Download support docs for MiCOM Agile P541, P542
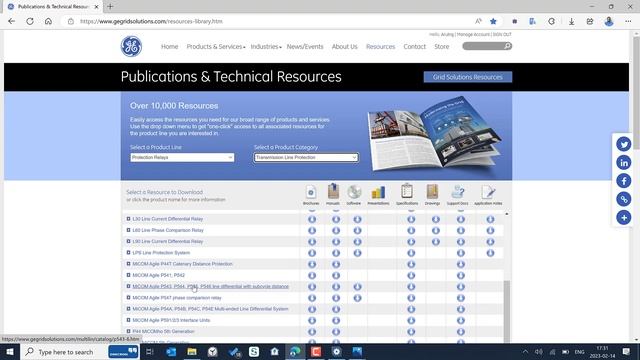The height and width of the screenshot is (360, 640). click(461, 276)
